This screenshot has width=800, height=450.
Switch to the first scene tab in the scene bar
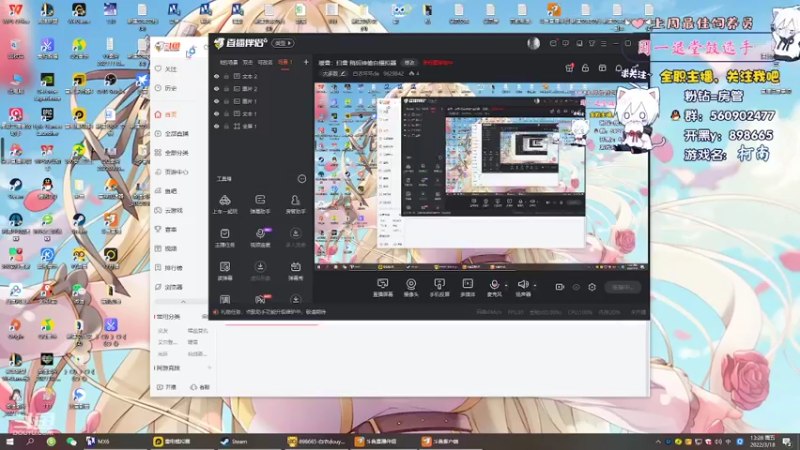229,62
